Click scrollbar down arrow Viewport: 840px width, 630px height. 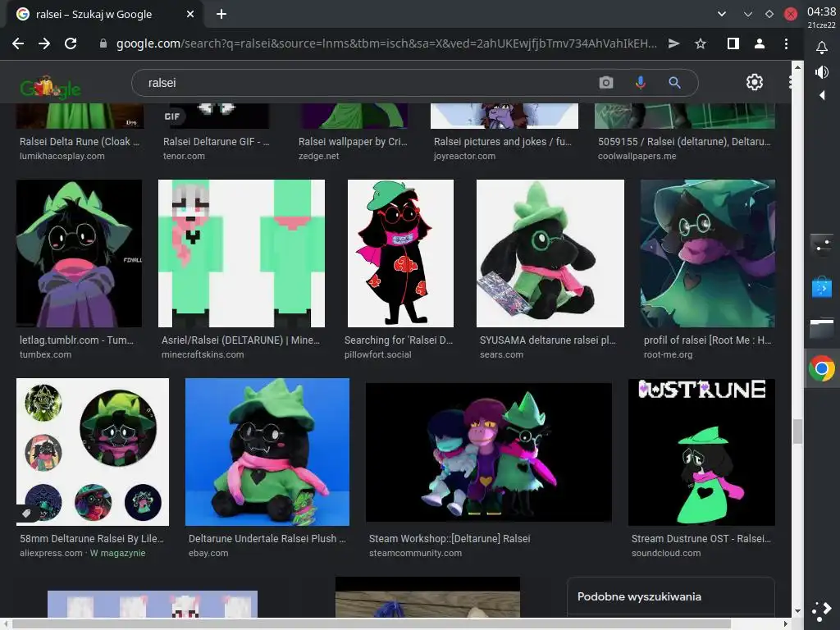(797, 611)
